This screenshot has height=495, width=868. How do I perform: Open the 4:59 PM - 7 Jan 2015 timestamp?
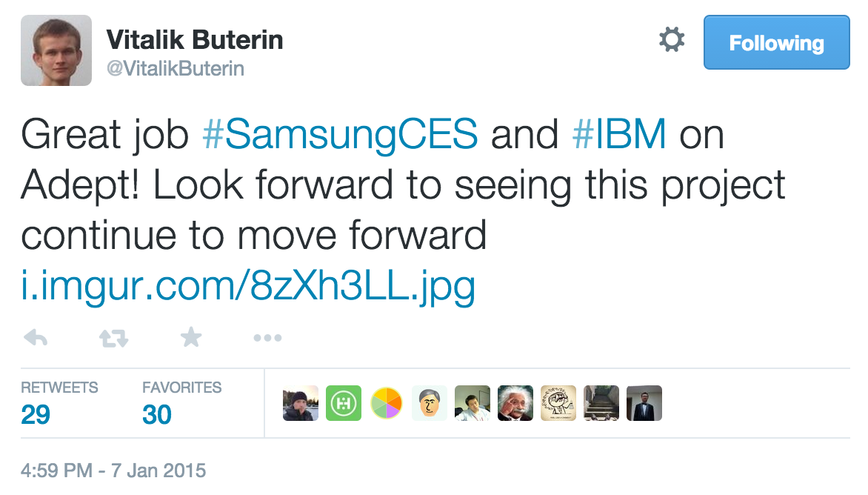[113, 470]
